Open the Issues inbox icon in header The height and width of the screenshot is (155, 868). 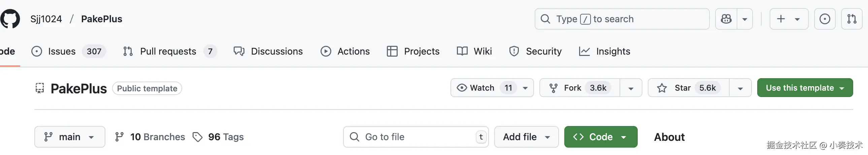tap(825, 19)
